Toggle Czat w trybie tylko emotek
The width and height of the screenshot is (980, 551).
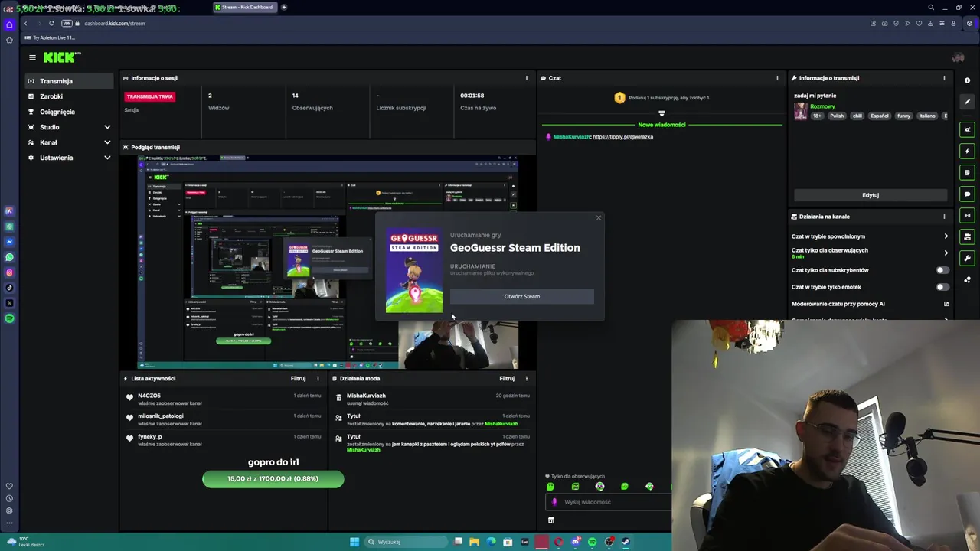[942, 287]
